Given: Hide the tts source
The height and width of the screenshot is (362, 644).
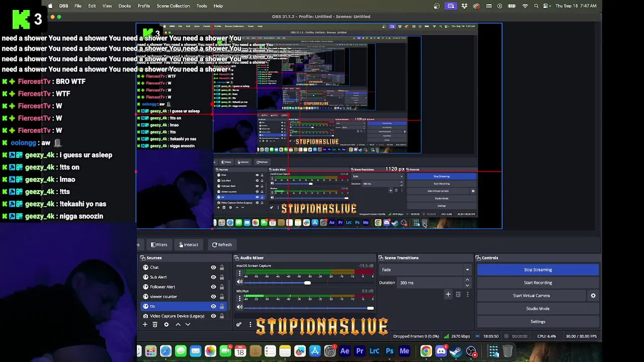Looking at the screenshot, I should [x=213, y=306].
